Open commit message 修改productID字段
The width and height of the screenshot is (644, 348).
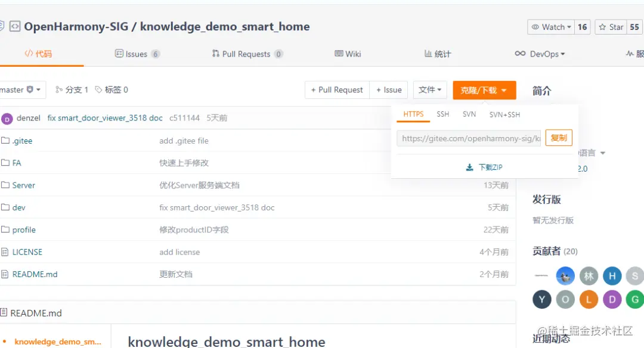(x=194, y=230)
